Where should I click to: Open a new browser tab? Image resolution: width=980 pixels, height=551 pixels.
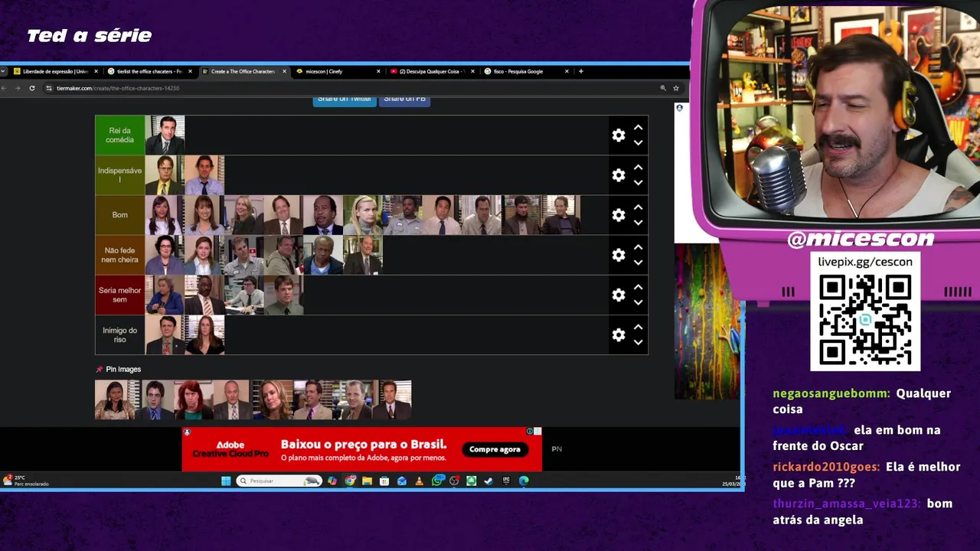tap(581, 71)
